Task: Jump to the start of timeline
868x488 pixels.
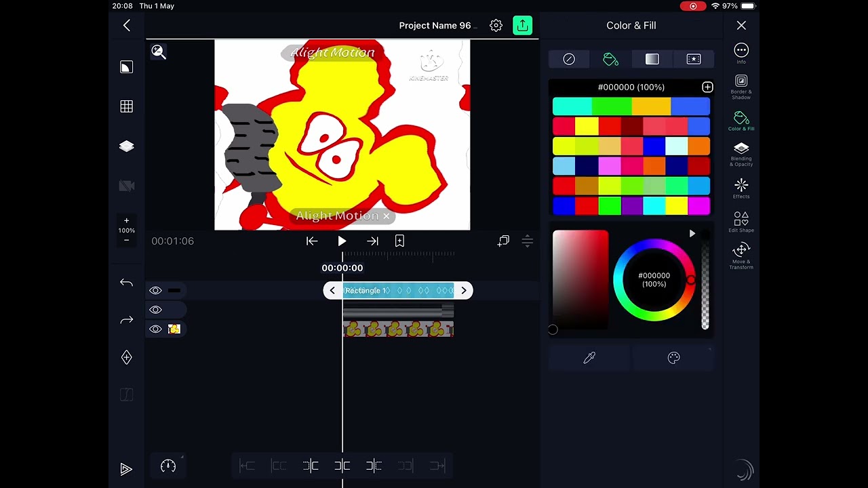Action: point(312,241)
